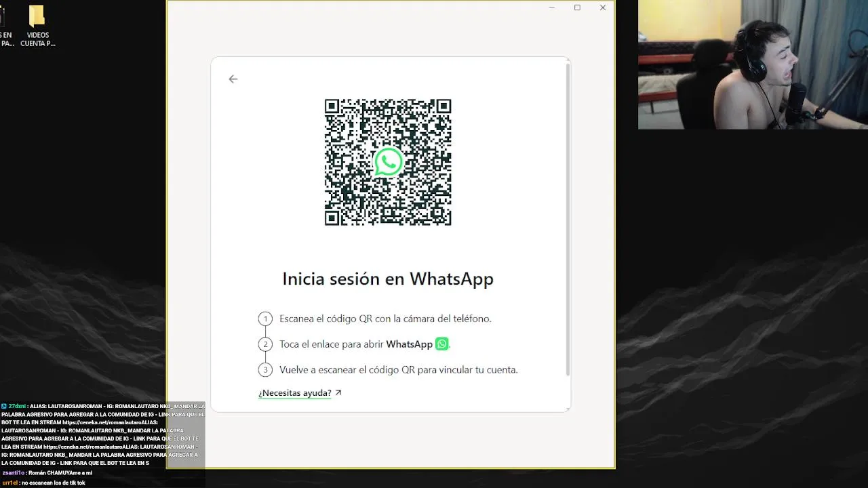Close the WhatsApp window
868x488 pixels.
603,7
